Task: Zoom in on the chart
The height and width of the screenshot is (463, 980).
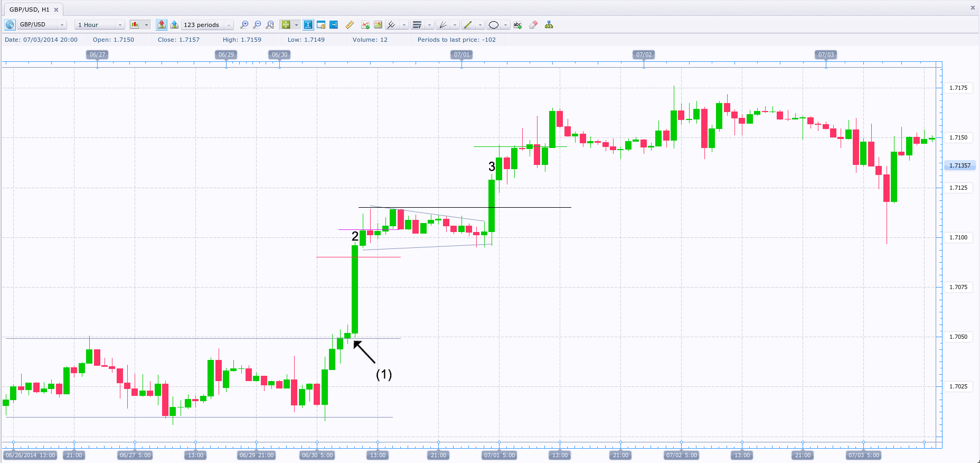Action: click(244, 25)
